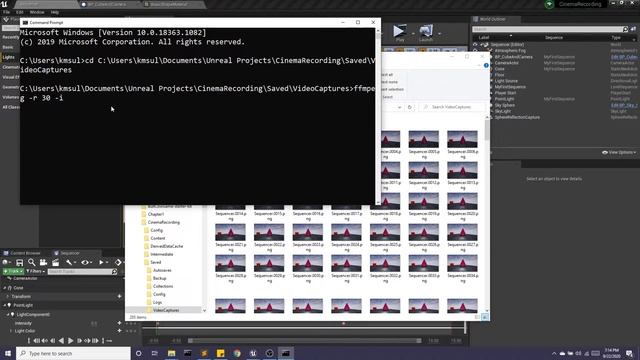Click the Search Tracks field in Sequencer

(x=82, y=271)
